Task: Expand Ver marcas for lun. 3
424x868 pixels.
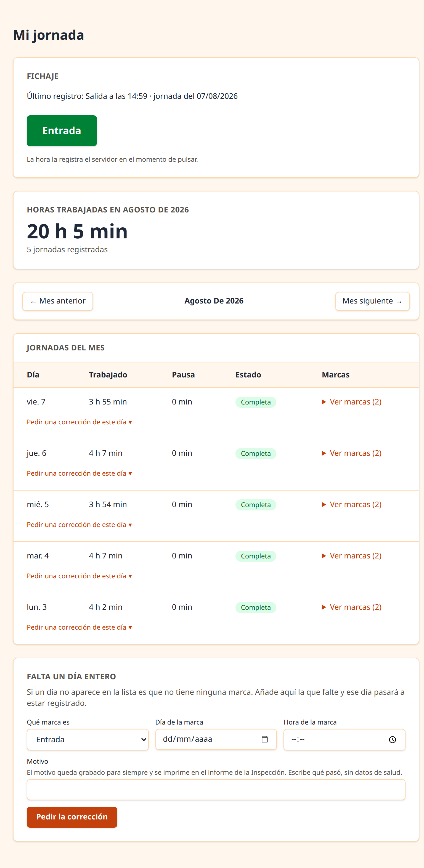Action: 351,607
